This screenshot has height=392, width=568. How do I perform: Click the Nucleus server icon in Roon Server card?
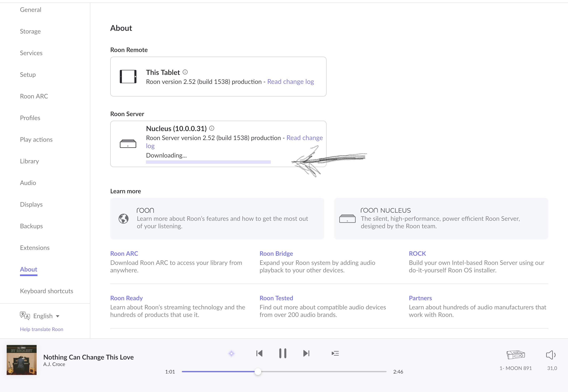128,144
